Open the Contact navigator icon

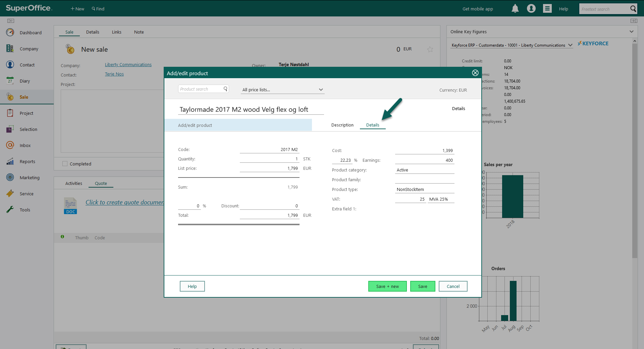point(10,64)
